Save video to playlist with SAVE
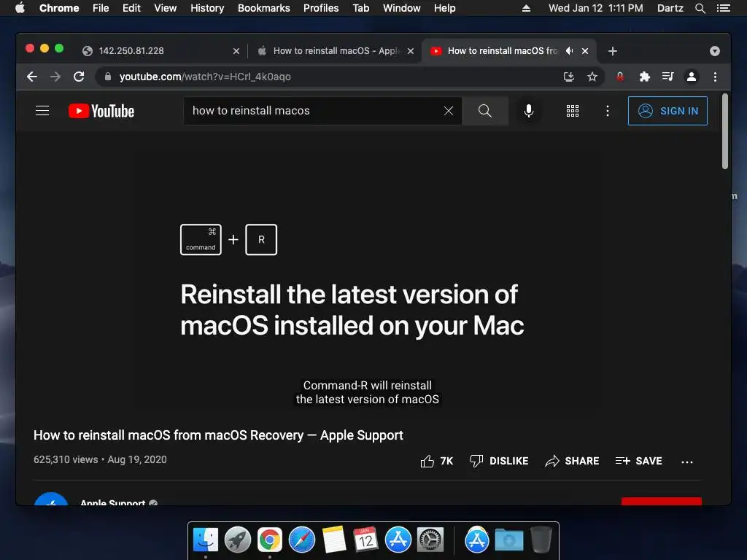 click(x=638, y=461)
